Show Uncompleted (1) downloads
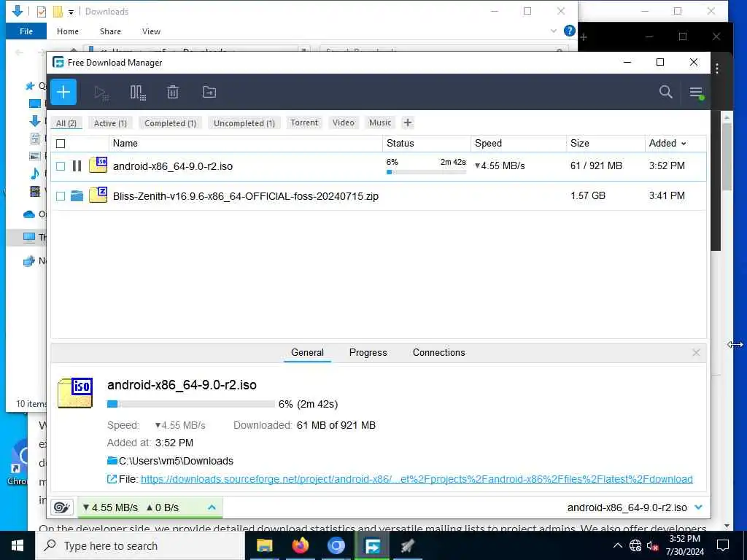 tap(244, 122)
